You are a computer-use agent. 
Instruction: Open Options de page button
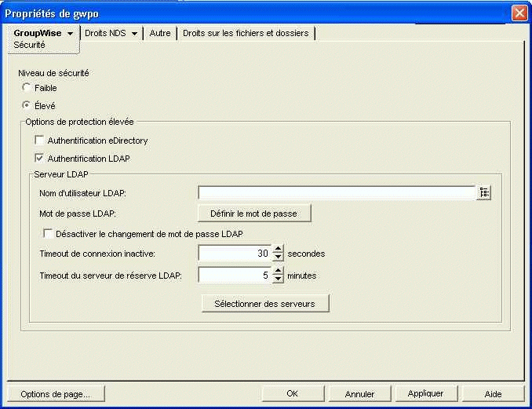(x=56, y=394)
